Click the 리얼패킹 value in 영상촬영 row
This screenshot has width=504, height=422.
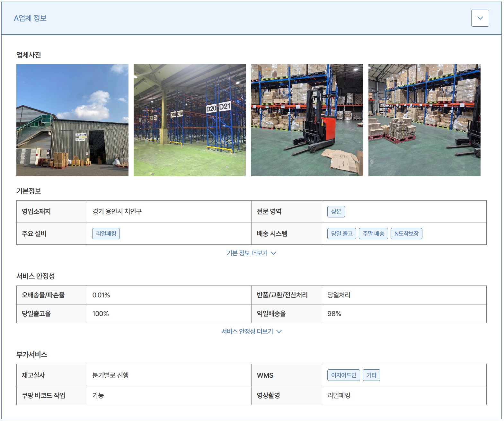339,396
